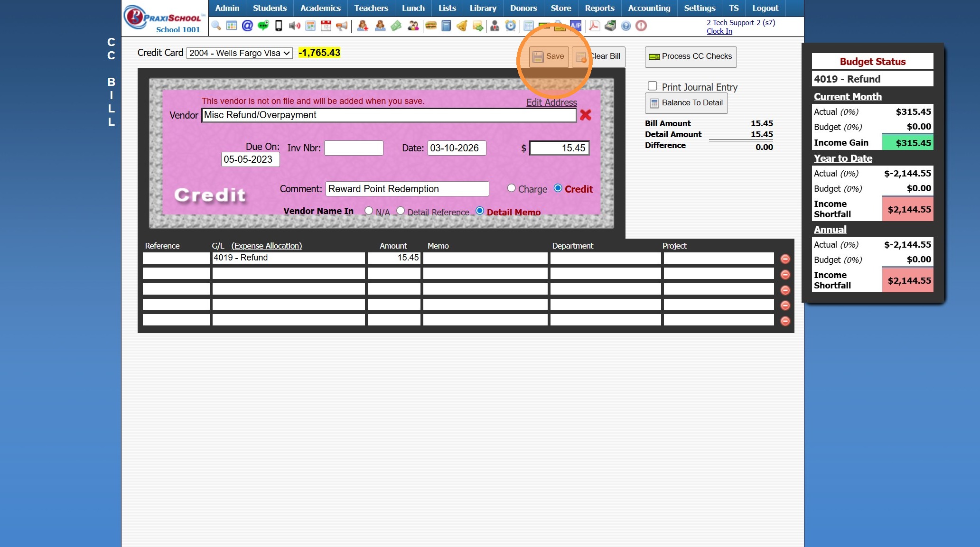Open the Reports menu
Screen dimensions: 980x547
tap(599, 8)
